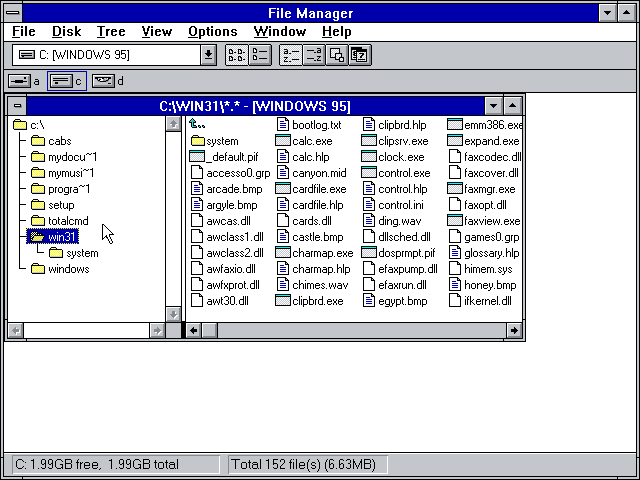Select system subfolder under win31 in tree
This screenshot has height=480, width=640.
coord(73,253)
